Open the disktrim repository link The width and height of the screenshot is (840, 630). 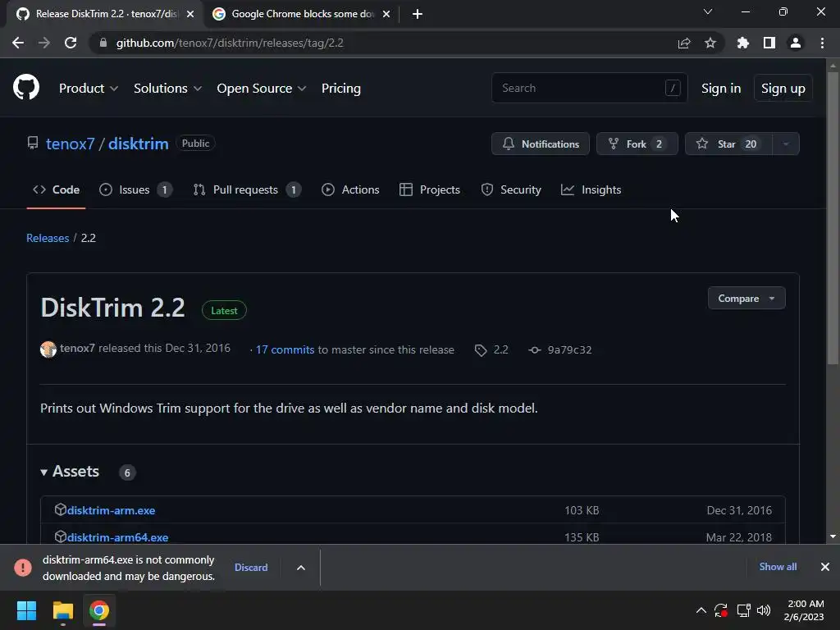point(138,144)
